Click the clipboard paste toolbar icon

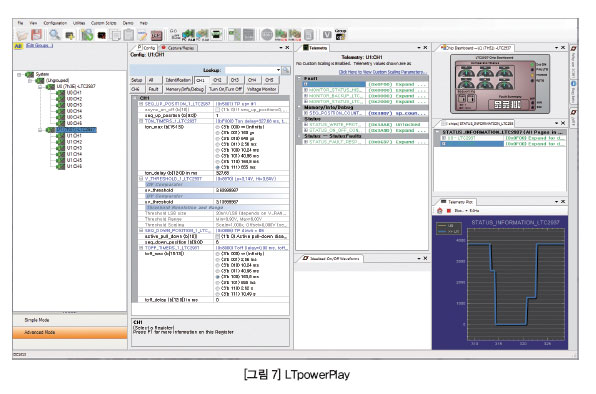[129, 35]
